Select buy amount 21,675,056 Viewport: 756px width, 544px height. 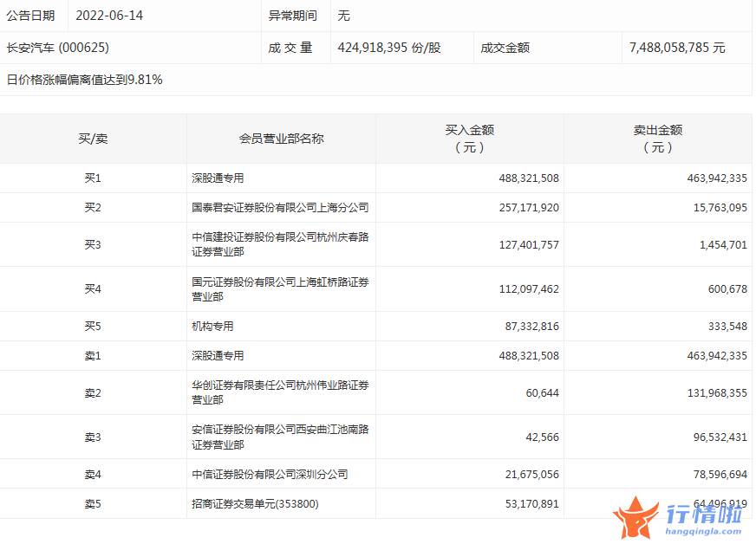pyautogui.click(x=531, y=475)
